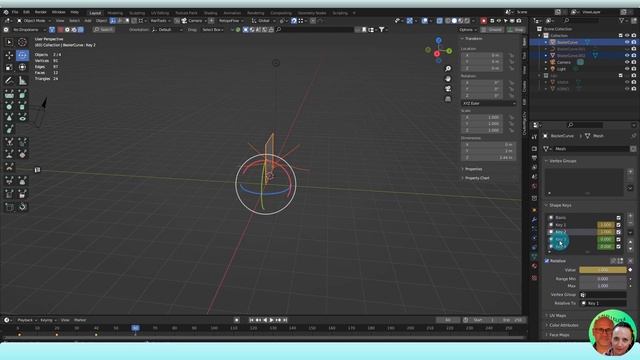Expand the Color Attributes panel
The image size is (640, 360).
click(x=563, y=325)
